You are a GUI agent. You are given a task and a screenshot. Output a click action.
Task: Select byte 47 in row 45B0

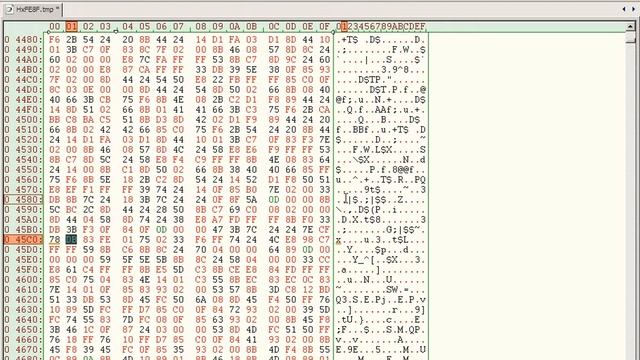(x=218, y=230)
